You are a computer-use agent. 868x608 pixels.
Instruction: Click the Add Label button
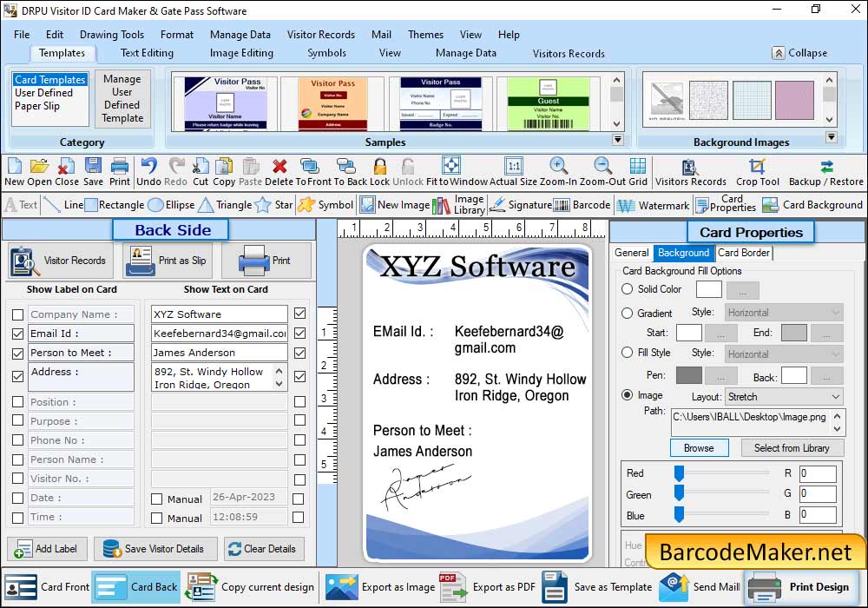point(47,549)
